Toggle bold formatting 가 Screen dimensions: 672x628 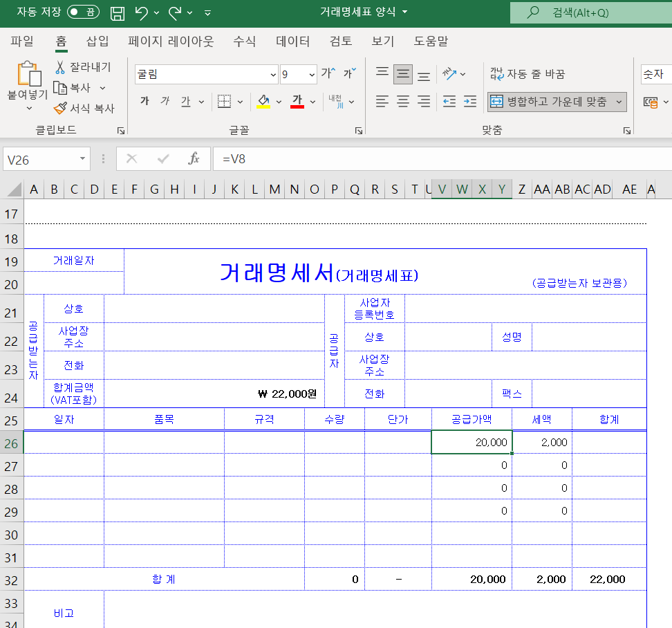point(145,101)
